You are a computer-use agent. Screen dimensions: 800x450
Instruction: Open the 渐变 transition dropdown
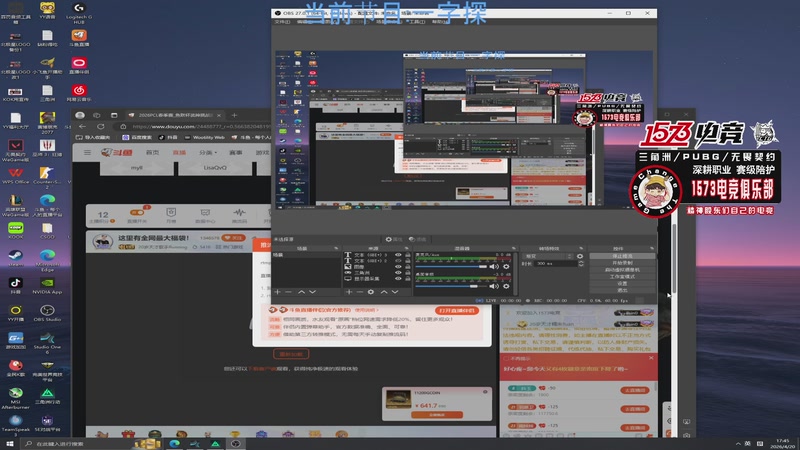[x=549, y=256]
